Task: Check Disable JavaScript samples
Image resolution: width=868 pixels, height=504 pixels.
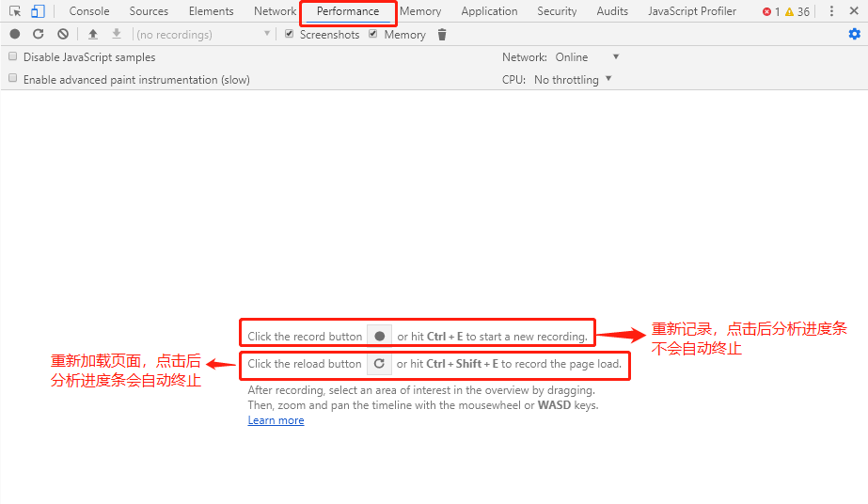Action: [13, 56]
